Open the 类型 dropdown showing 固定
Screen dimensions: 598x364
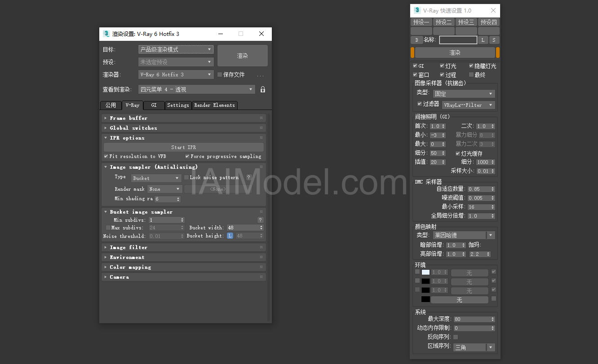[x=464, y=94]
